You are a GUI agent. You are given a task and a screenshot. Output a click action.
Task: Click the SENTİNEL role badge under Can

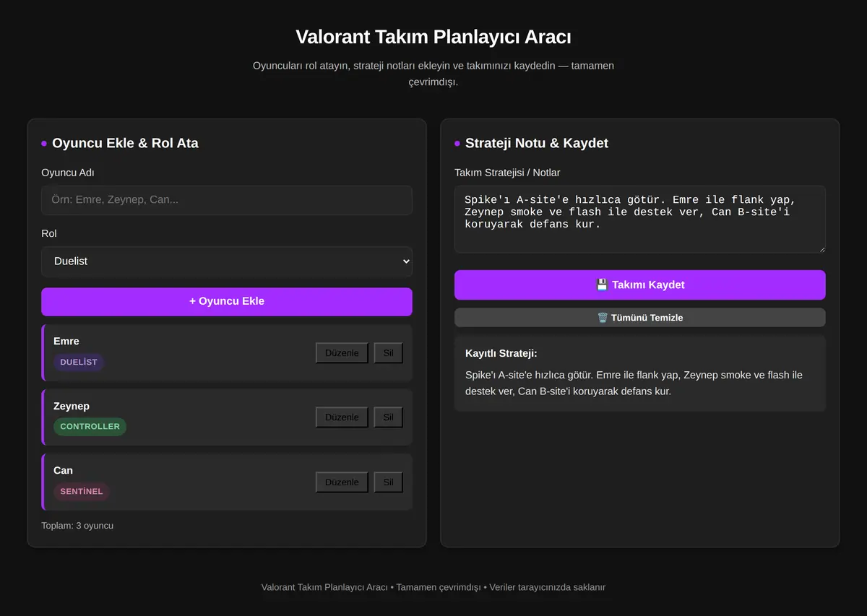click(82, 491)
